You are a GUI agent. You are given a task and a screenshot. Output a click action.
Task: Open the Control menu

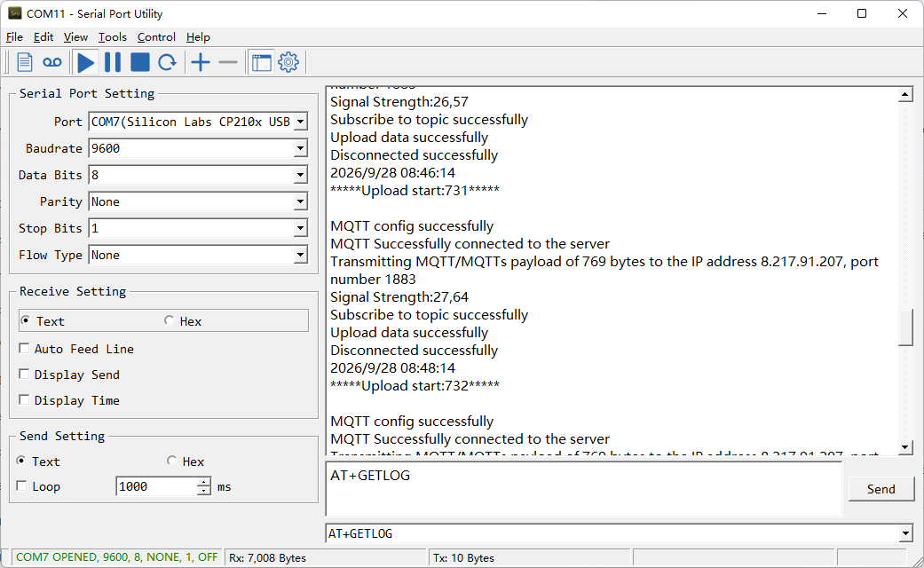[156, 37]
